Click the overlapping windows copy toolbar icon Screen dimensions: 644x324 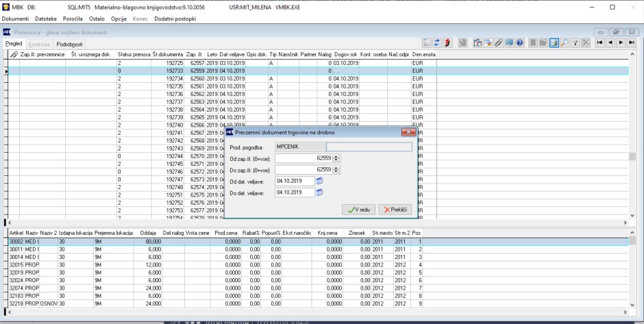pyautogui.click(x=478, y=42)
